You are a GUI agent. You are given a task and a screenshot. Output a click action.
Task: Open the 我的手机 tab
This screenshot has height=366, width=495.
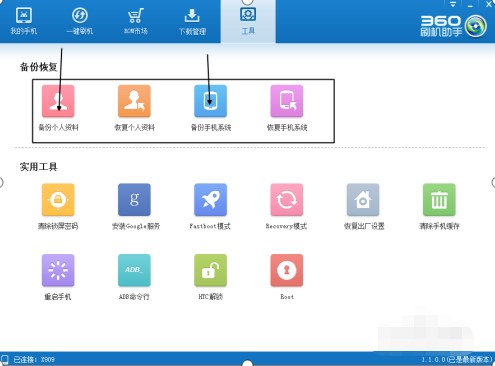[24, 21]
